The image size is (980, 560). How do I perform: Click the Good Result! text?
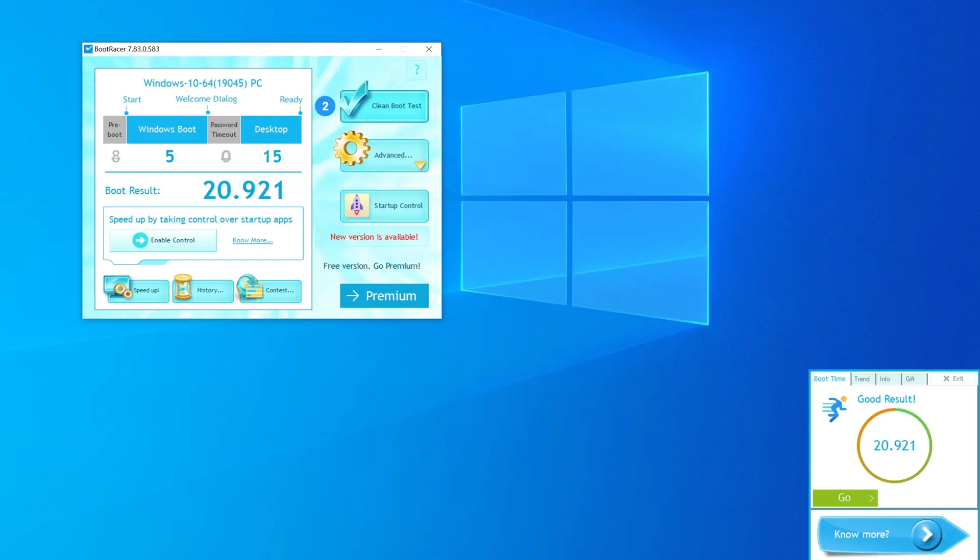(886, 399)
